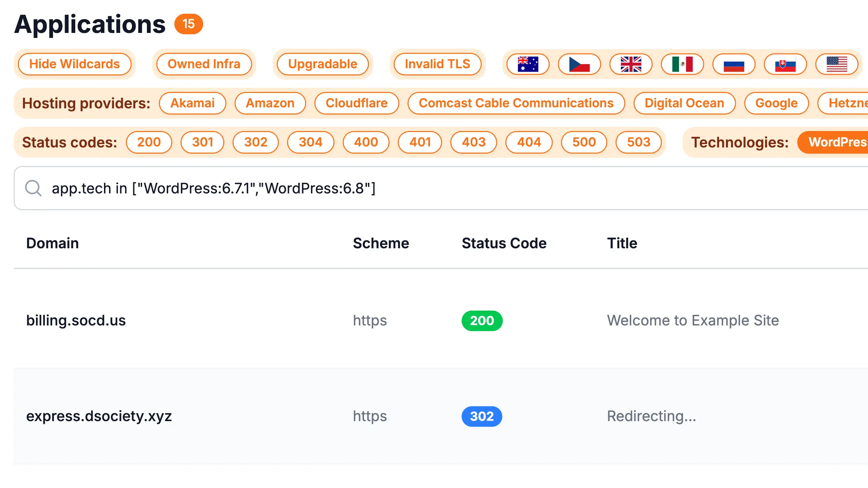Toggle the Upgradable filter
The height and width of the screenshot is (488, 868).
click(x=323, y=64)
